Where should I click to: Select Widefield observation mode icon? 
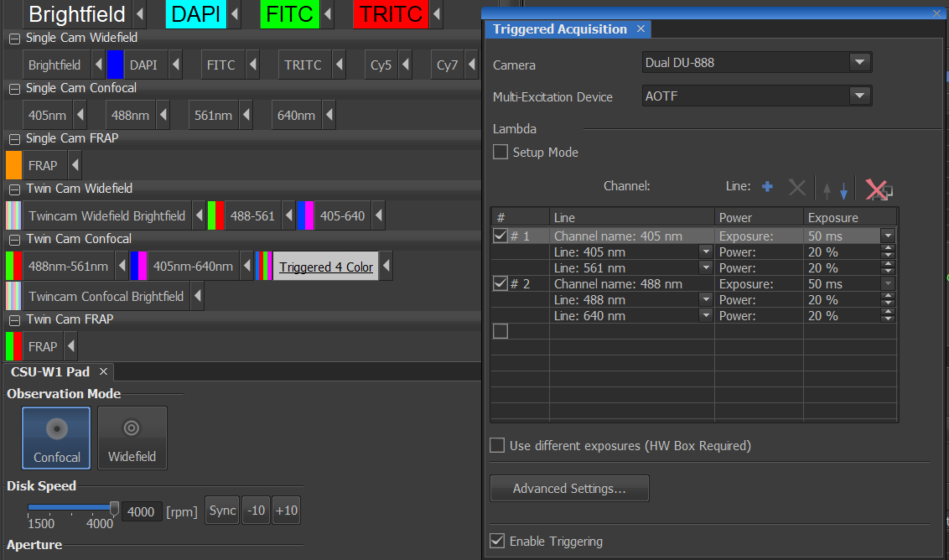132,438
